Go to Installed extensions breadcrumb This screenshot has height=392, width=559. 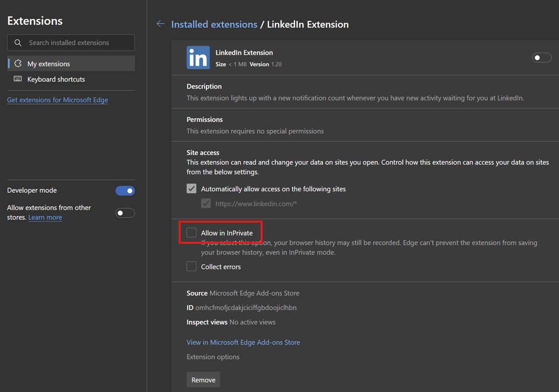[214, 24]
